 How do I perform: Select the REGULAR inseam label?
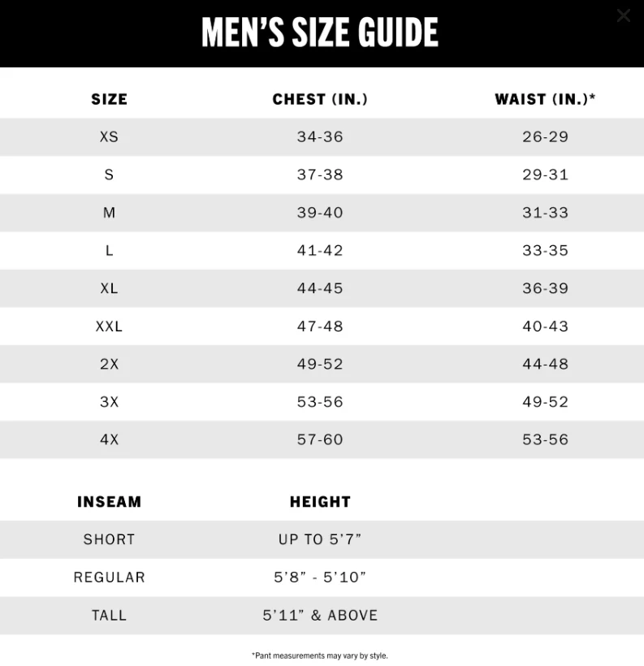pyautogui.click(x=109, y=577)
